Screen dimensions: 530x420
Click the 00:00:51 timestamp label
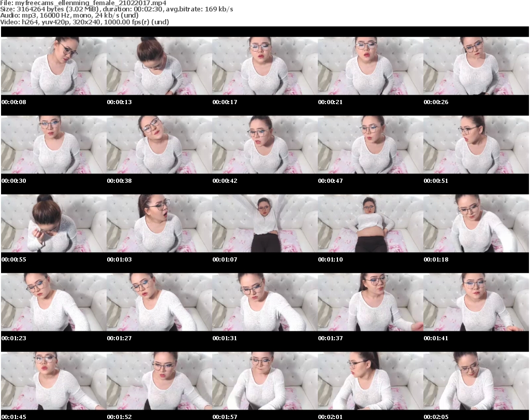[436, 181]
